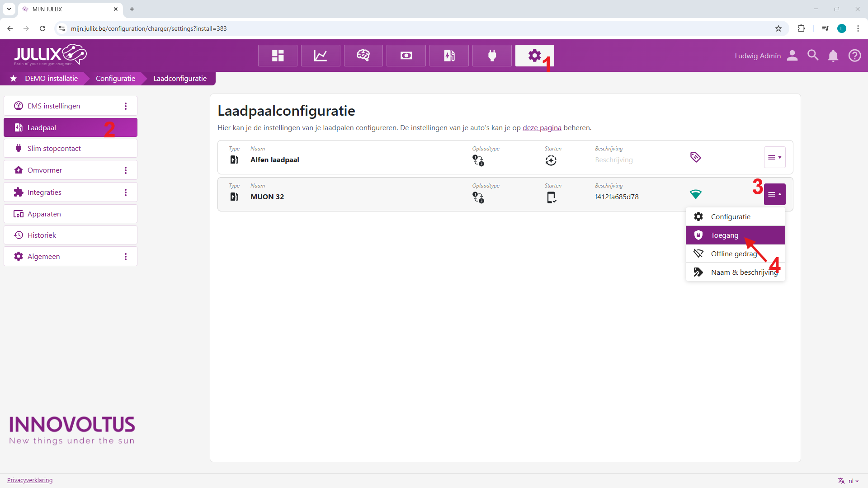Viewport: 868px width, 488px height.
Task: Click the notifications bell icon
Action: click(833, 56)
